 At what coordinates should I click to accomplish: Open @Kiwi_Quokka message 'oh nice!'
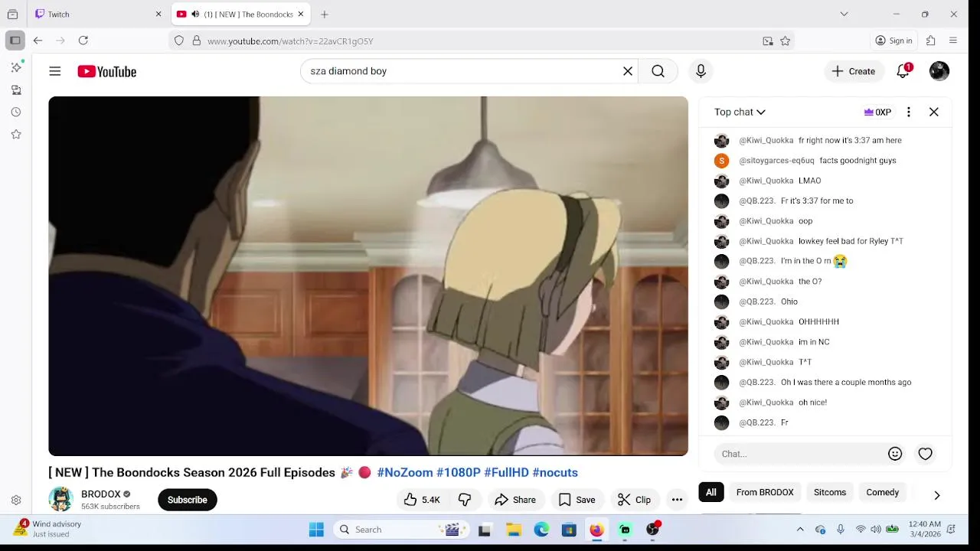tap(812, 403)
